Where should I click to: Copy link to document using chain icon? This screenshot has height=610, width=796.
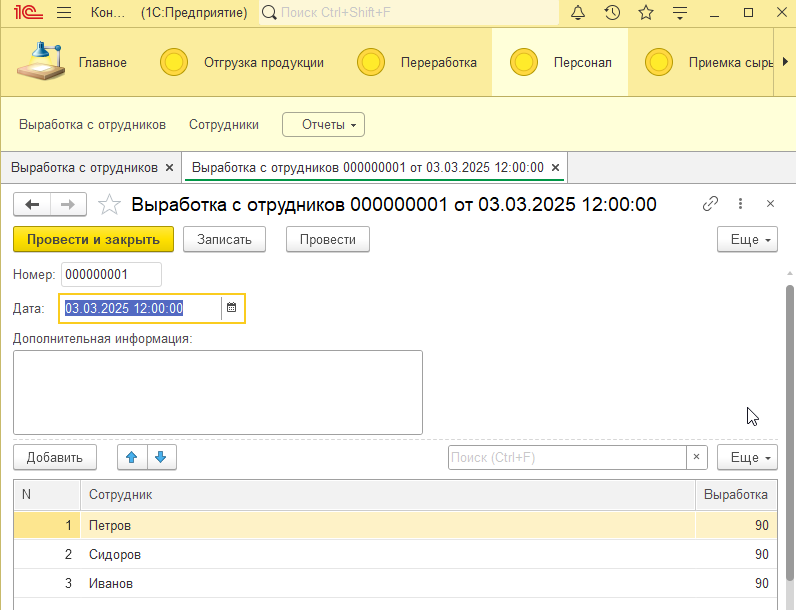pos(710,204)
